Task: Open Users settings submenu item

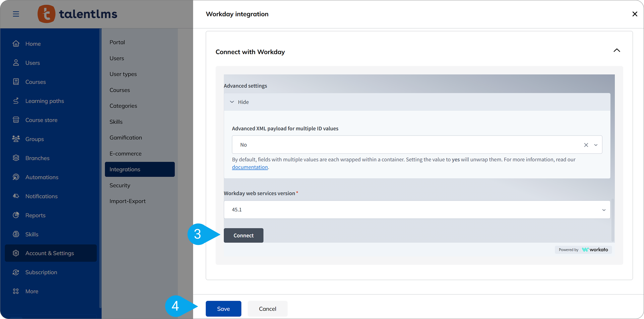Action: click(x=117, y=58)
